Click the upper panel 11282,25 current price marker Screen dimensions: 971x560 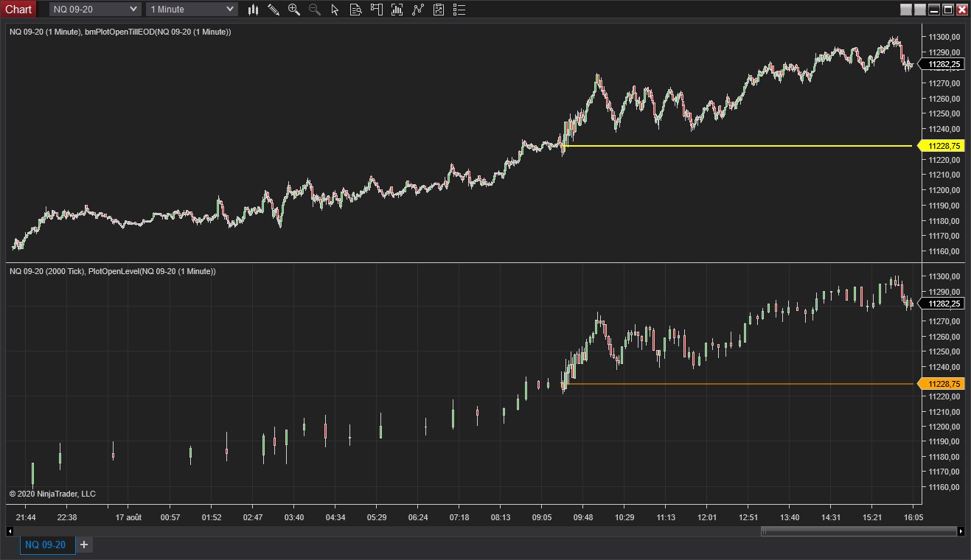(x=942, y=64)
